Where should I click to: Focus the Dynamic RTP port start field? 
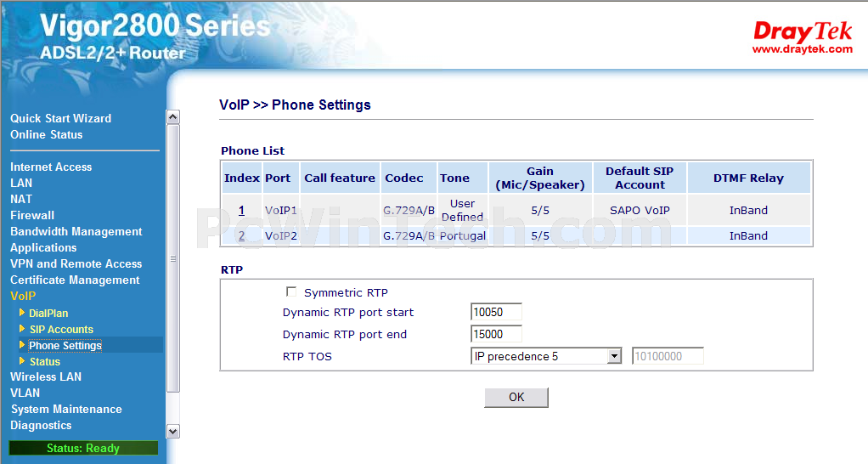(x=496, y=312)
